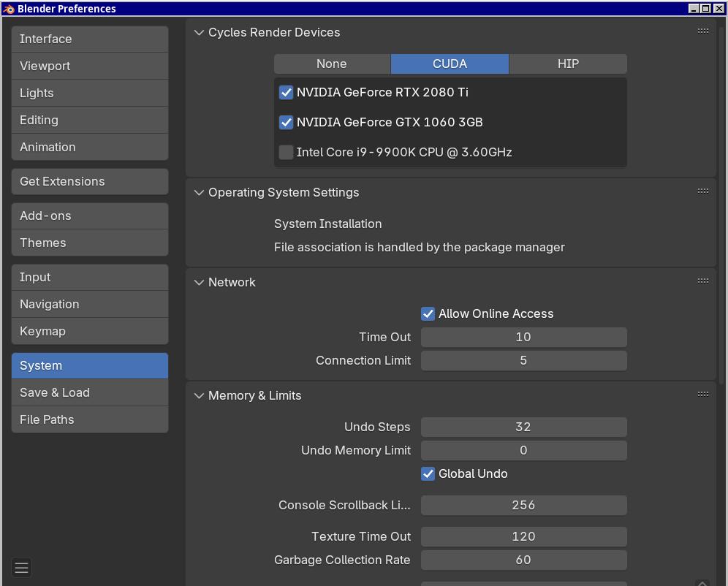The width and height of the screenshot is (728, 586).
Task: Click the Blender logo in title bar
Action: (9, 9)
